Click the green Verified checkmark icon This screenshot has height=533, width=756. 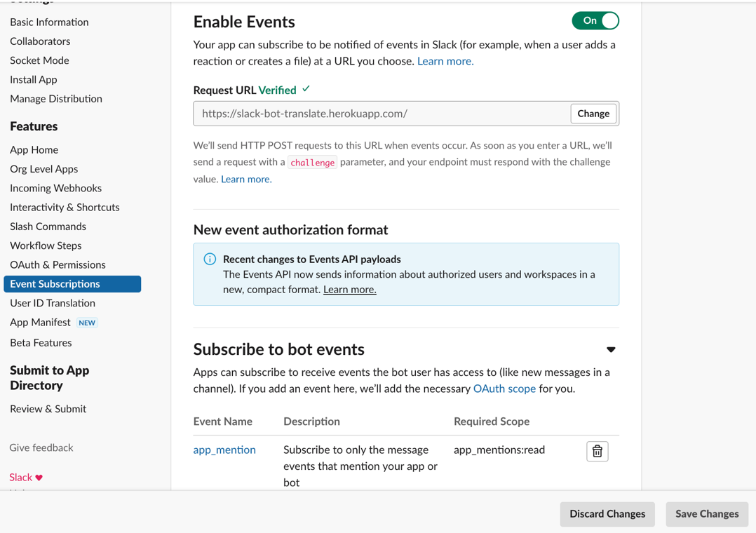tap(306, 89)
